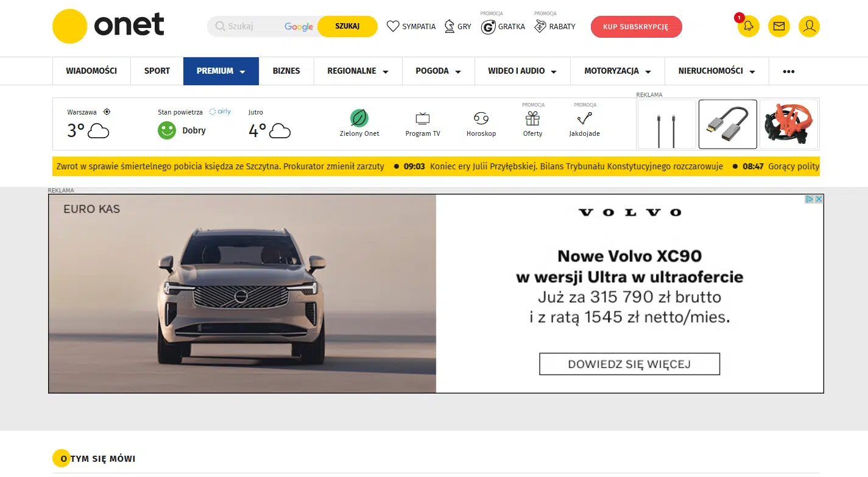This screenshot has width=868, height=477.
Task: Click the Warszawa geolocation icon
Action: (x=107, y=112)
